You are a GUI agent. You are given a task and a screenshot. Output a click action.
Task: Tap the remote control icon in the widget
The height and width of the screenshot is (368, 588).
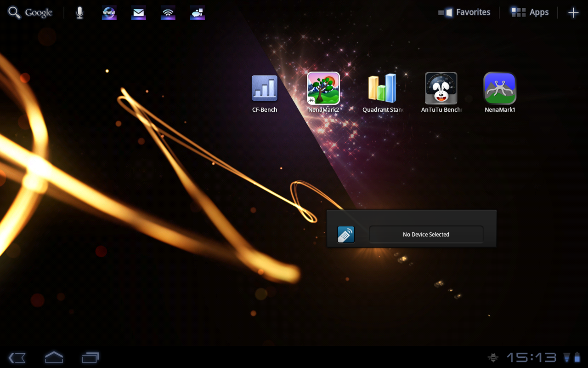(x=346, y=235)
